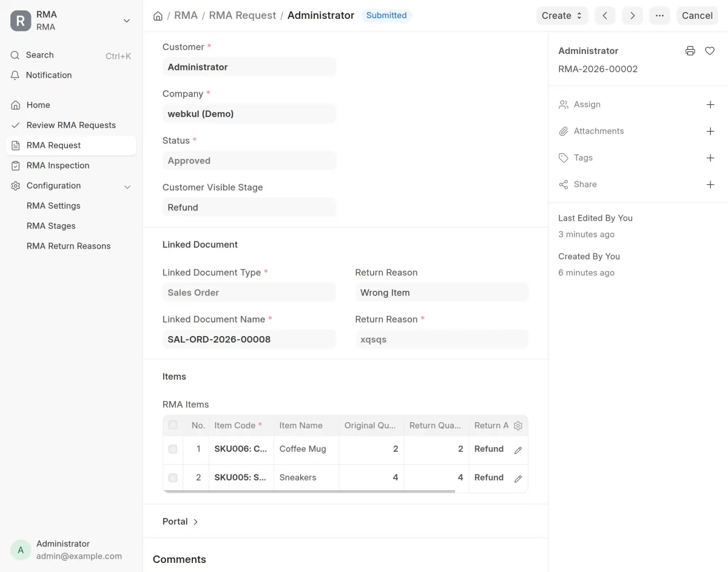Viewport: 728px width, 572px height.
Task: Edit the Coffee Mug row pencil
Action: (518, 450)
